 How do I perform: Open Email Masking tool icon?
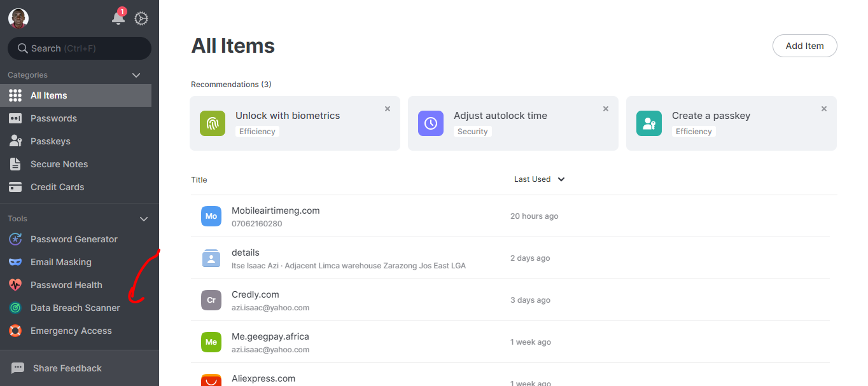15,262
